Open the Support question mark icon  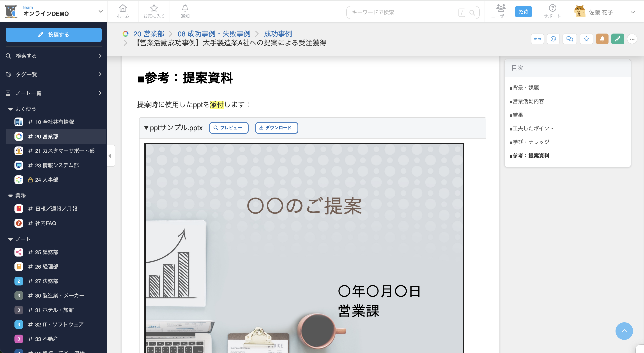tap(552, 11)
